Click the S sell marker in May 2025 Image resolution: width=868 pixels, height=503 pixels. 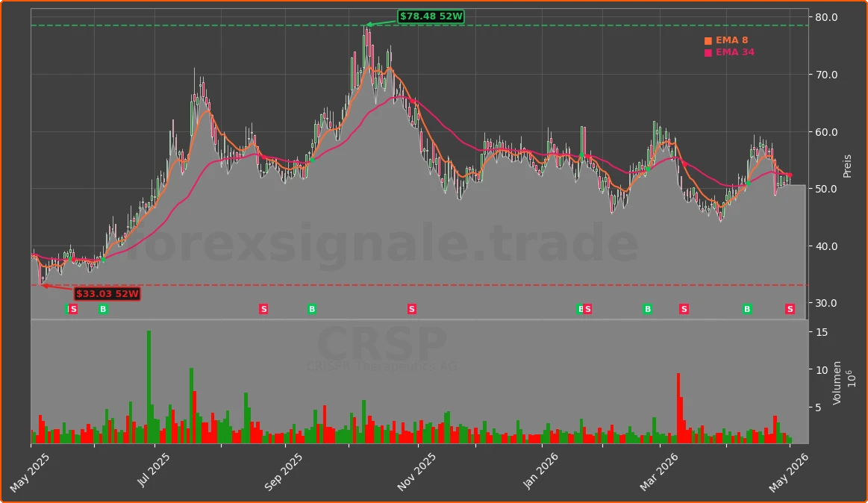(x=74, y=309)
